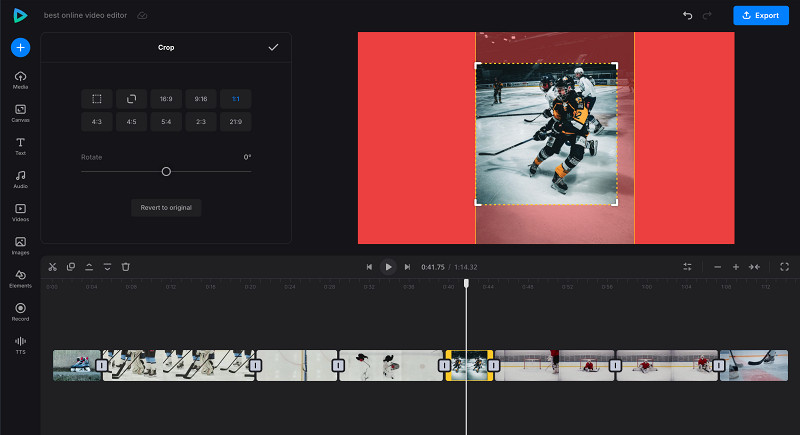800x435 pixels.
Task: Open the Canvas panel
Action: (20, 113)
